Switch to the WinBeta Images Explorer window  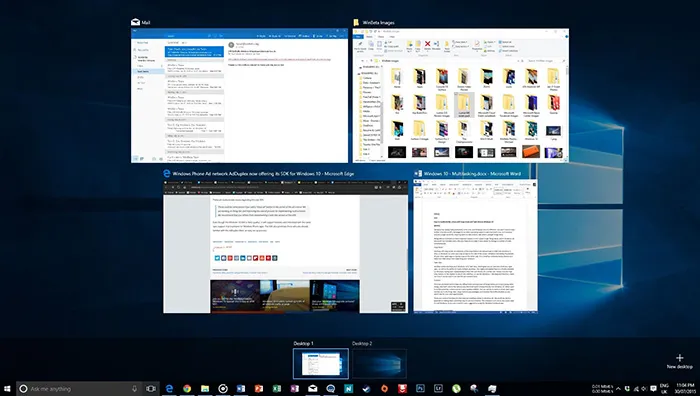(461, 96)
